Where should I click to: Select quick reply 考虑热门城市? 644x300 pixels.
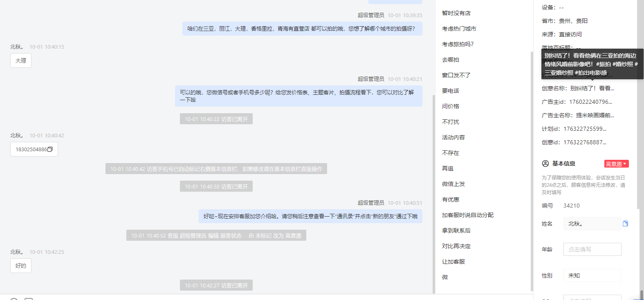pos(459,29)
